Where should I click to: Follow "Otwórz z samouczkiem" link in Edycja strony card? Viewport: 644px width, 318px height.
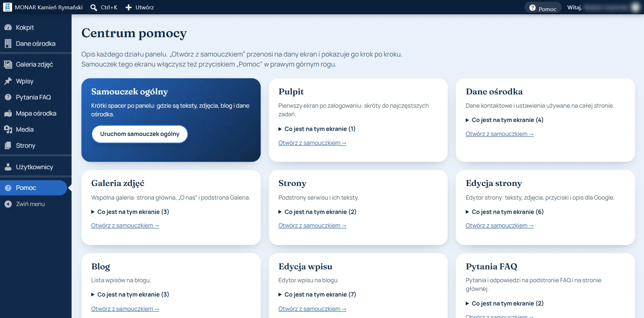pyautogui.click(x=499, y=225)
